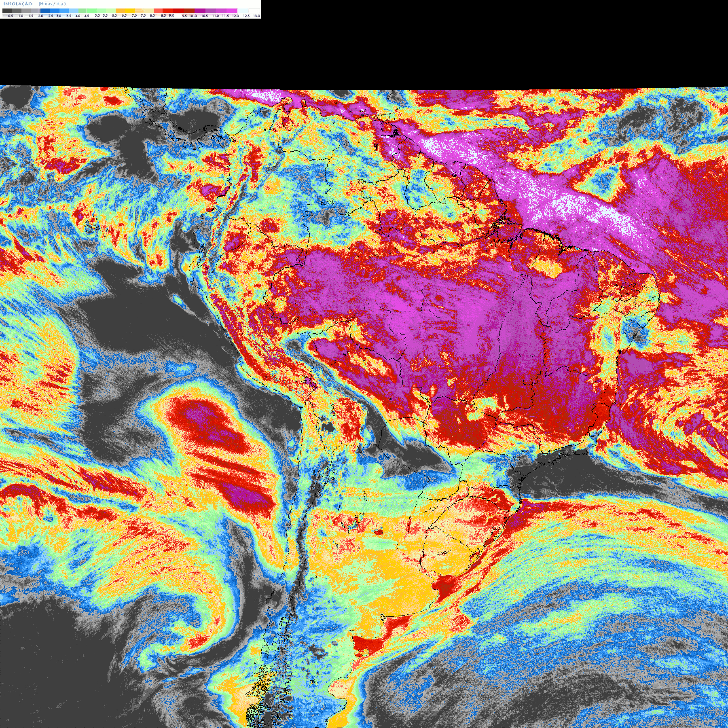The height and width of the screenshot is (728, 728).
Task: Click the 9.0 legend value
Action: click(x=171, y=15)
